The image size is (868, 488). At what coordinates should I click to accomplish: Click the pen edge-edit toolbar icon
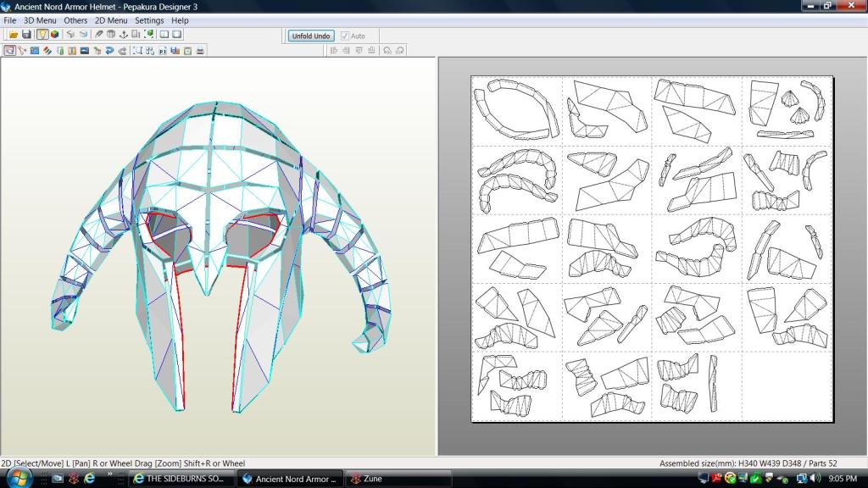click(x=99, y=34)
